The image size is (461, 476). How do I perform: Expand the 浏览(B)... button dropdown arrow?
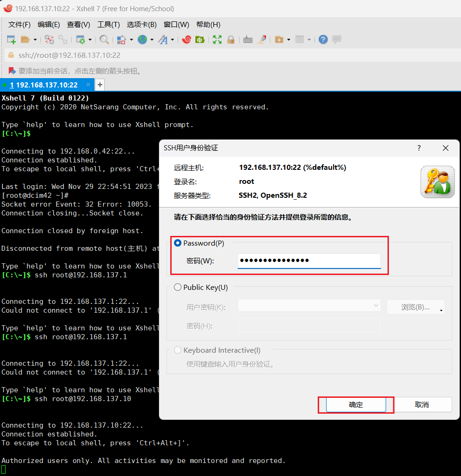tap(441, 310)
